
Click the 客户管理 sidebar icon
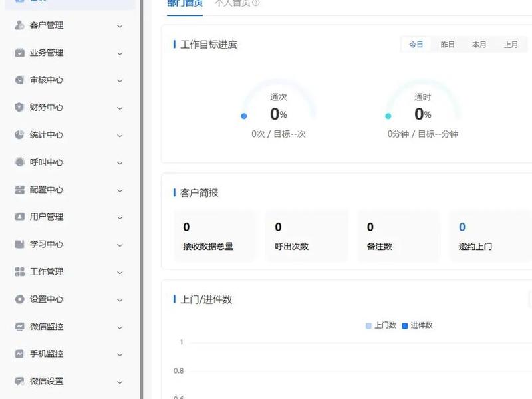click(20, 25)
